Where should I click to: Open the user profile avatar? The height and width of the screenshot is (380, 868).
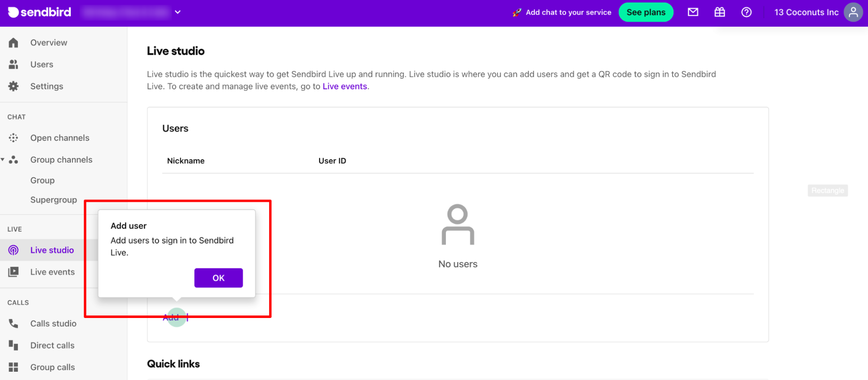[853, 12]
